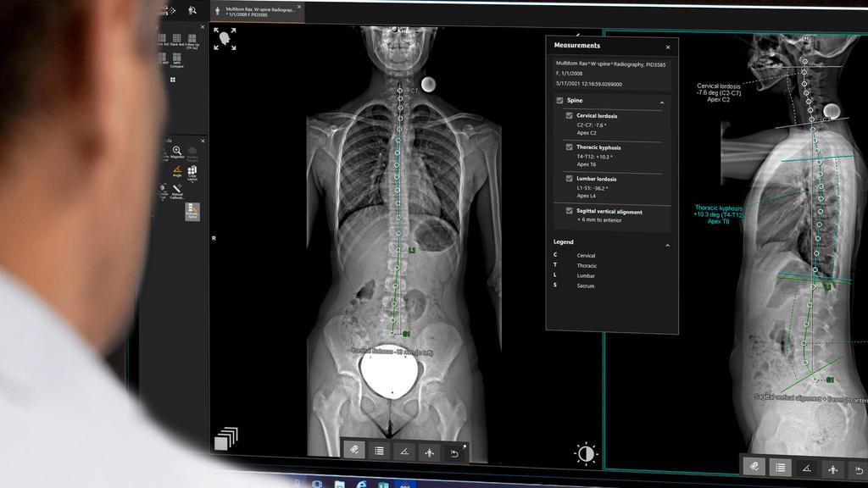Toggle the Thoracic kyphosis checkbox
Image resolution: width=868 pixels, height=488 pixels.
point(569,147)
